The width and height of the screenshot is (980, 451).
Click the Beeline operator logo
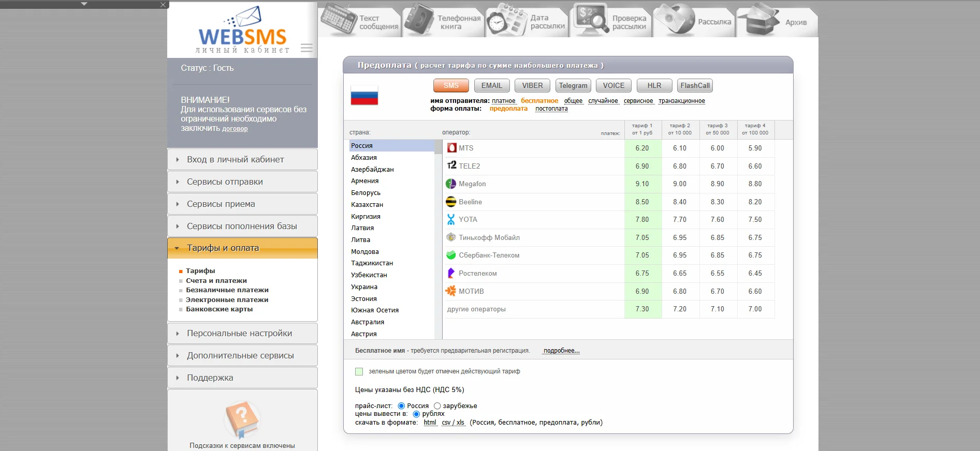tap(451, 202)
